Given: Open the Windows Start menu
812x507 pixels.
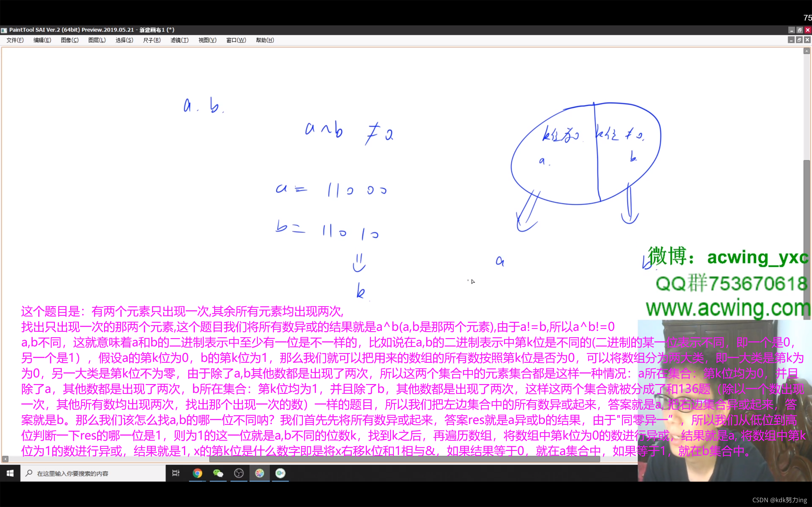Looking at the screenshot, I should pyautogui.click(x=10, y=473).
